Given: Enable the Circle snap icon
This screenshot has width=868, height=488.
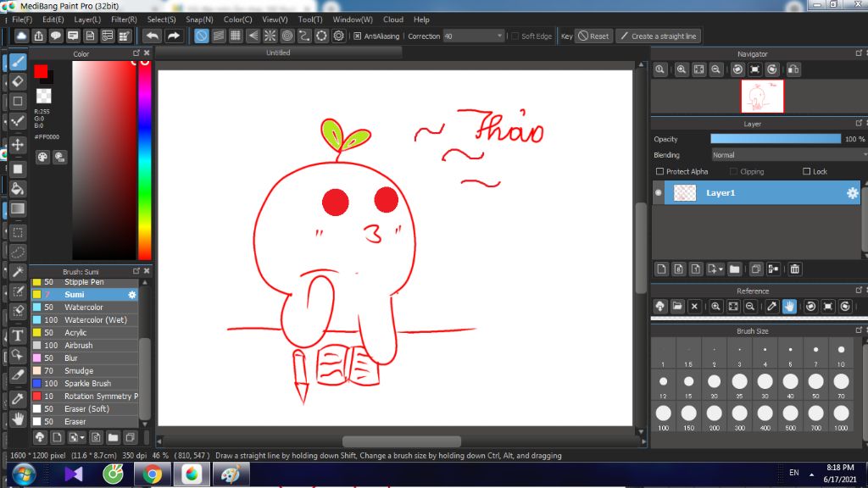Looking at the screenshot, I should pos(287,36).
